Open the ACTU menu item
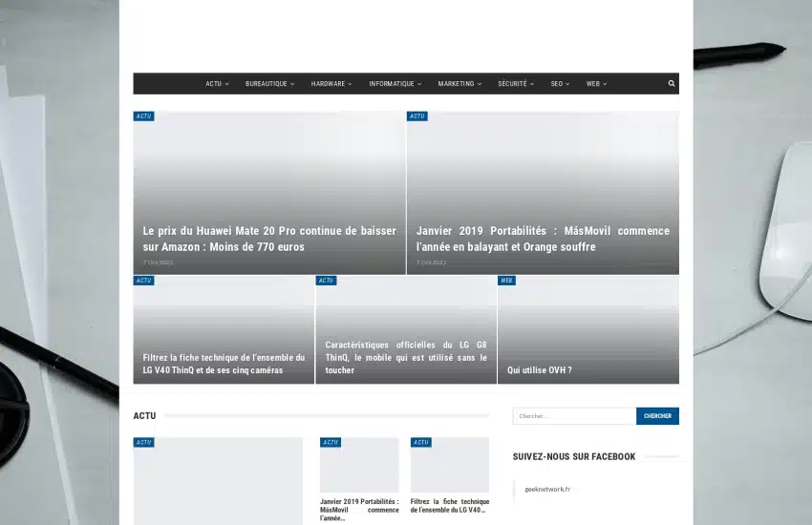This screenshot has width=812, height=525. (x=216, y=84)
